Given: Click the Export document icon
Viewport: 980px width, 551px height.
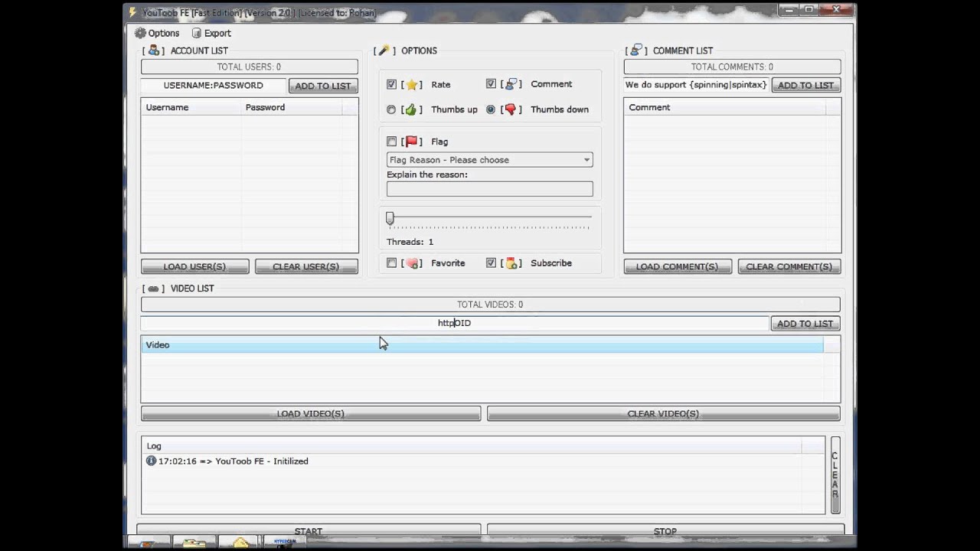Looking at the screenshot, I should [197, 33].
